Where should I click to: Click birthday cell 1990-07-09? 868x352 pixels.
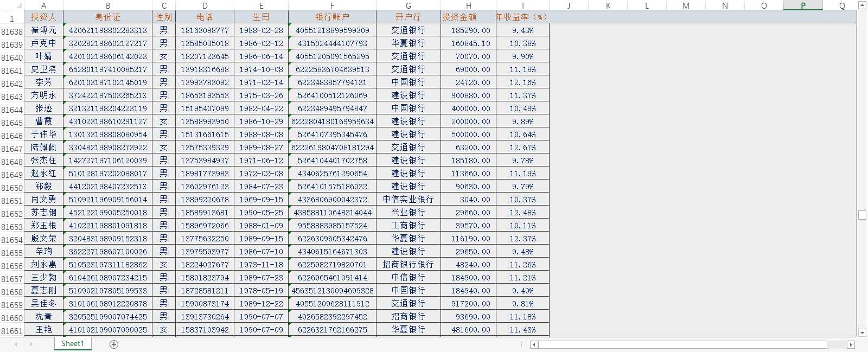[x=261, y=330]
